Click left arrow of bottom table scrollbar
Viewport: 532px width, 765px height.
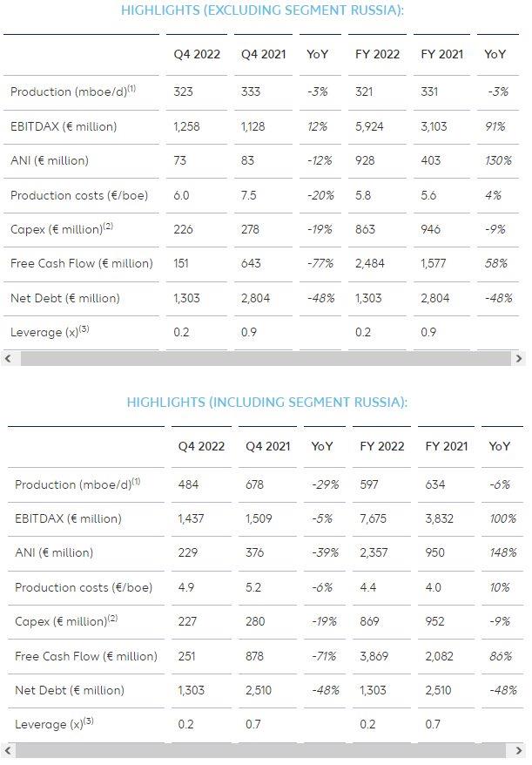click(x=8, y=750)
